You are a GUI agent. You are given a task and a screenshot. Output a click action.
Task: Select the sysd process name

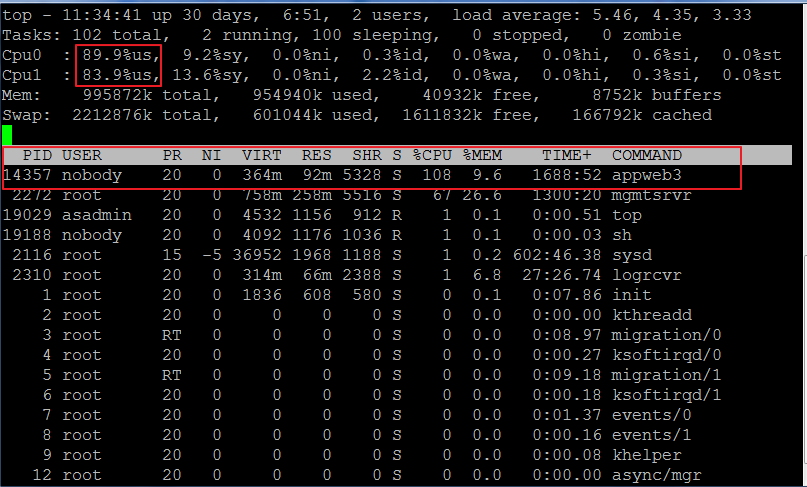632,255
